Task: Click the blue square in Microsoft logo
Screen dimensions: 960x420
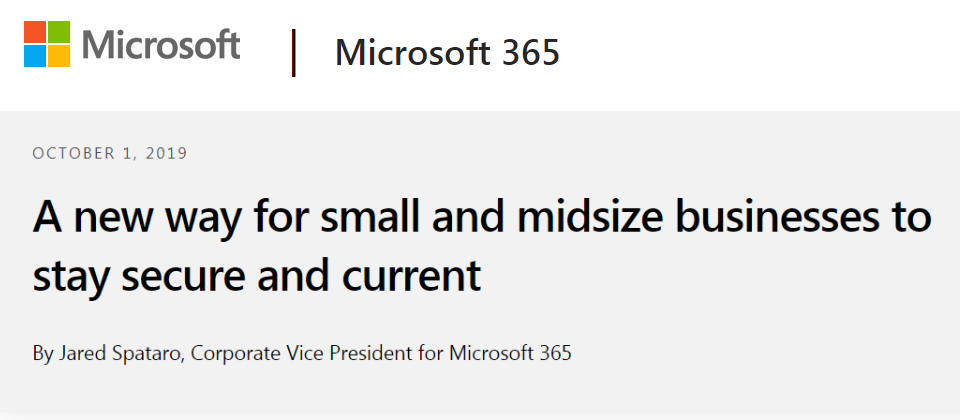Action: click(35, 56)
